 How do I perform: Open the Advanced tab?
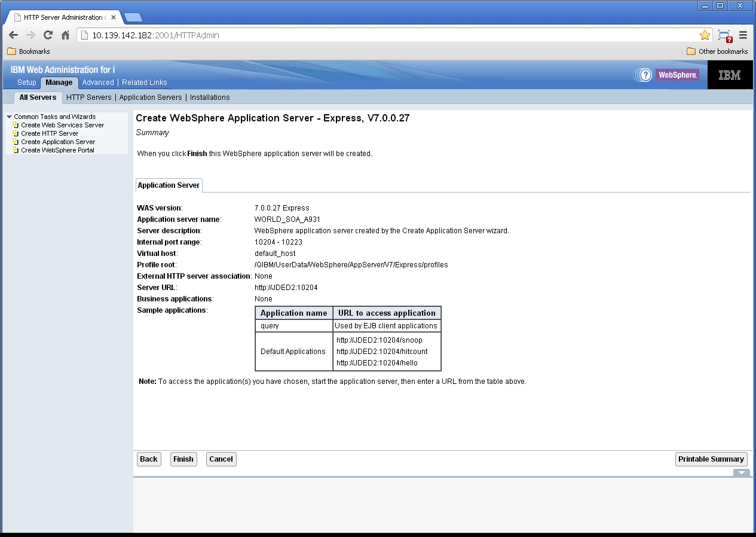(98, 83)
